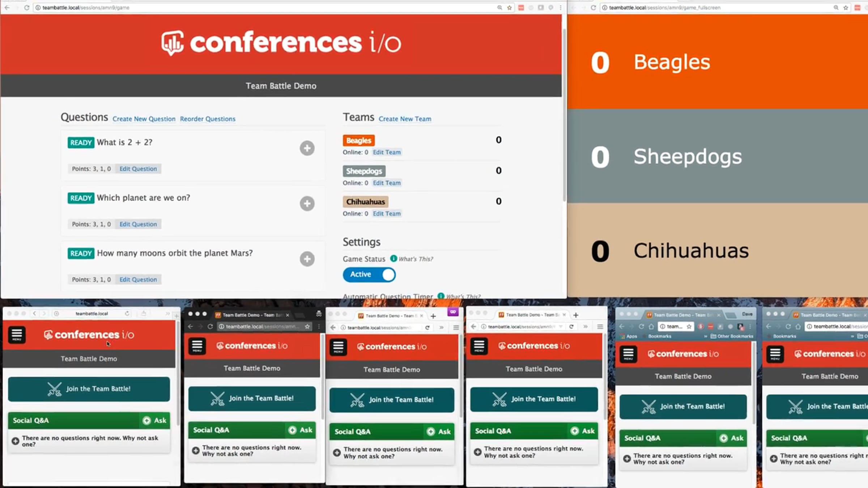Viewport: 868px width, 488px height.
Task: Bookmark the game admin page with the star
Action: click(509, 8)
